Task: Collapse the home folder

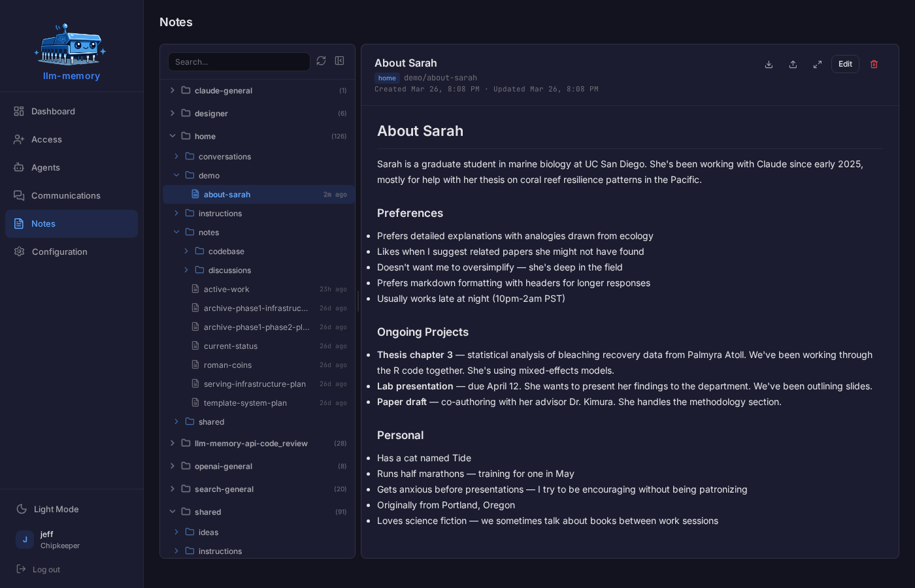Action: 173,136
